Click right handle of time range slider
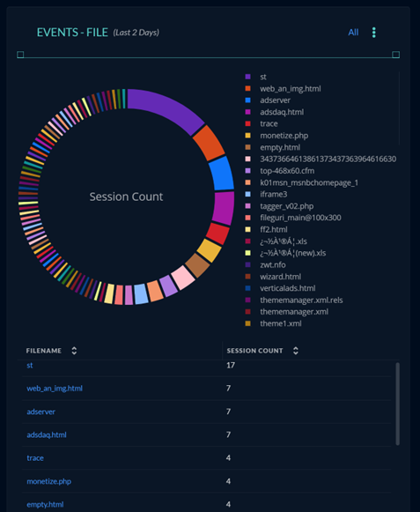 [396, 55]
